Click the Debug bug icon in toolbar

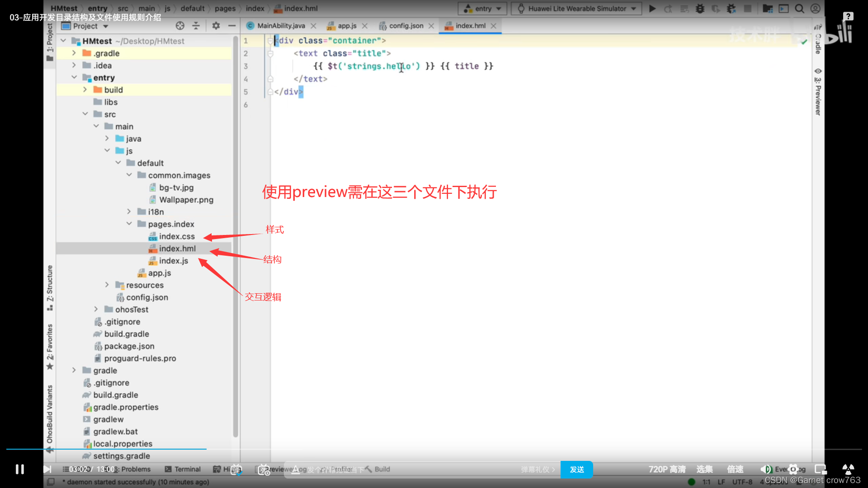coord(700,9)
